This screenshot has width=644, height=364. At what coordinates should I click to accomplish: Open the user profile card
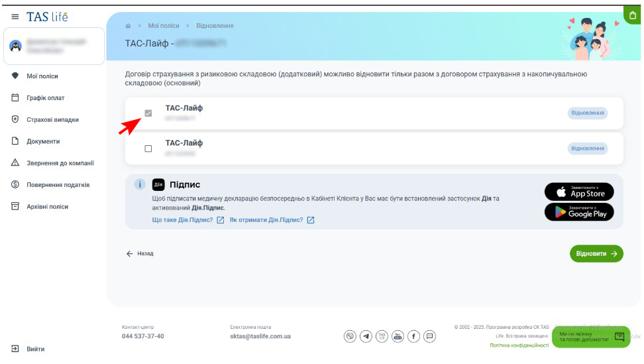pyautogui.click(x=54, y=46)
